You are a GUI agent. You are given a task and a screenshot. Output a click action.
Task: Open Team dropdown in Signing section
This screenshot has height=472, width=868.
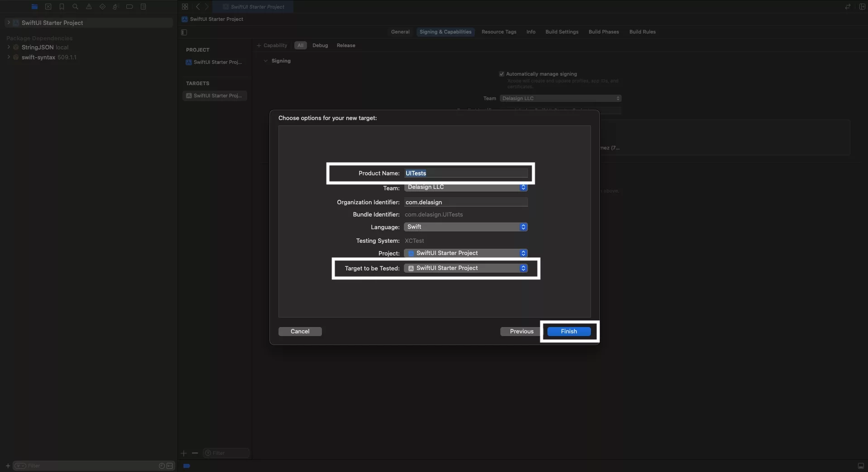point(561,98)
